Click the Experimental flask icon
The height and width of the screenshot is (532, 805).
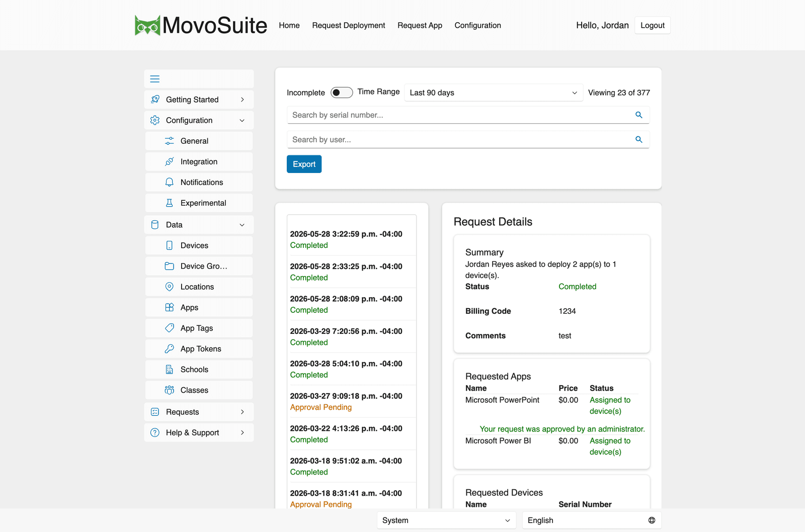point(170,203)
